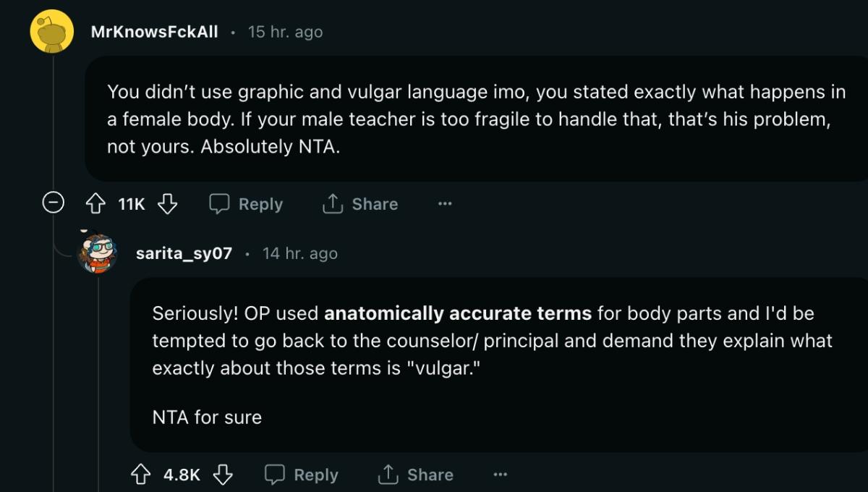Collapse MrKnowsFckAll's comment thread
Screen dimensions: 868x492
pos(52,203)
